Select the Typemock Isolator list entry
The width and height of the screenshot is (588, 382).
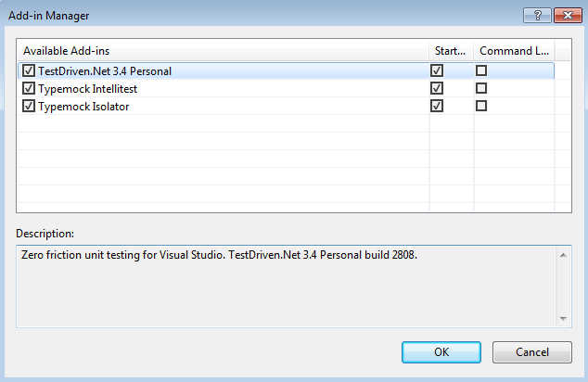(x=83, y=106)
